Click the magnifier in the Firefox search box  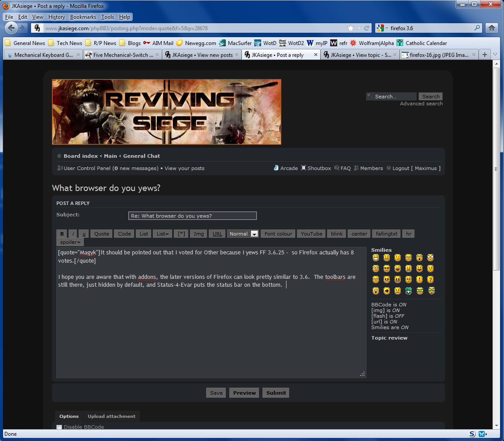[x=477, y=28]
